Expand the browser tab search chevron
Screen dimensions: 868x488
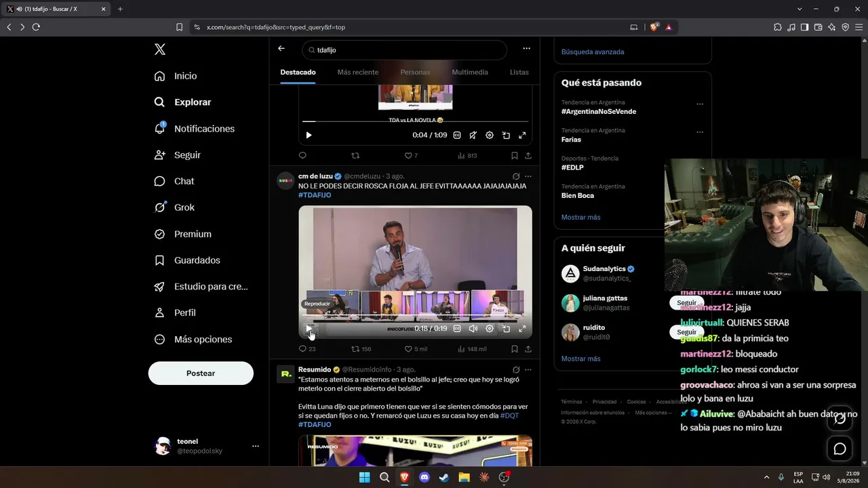pyautogui.click(x=800, y=9)
